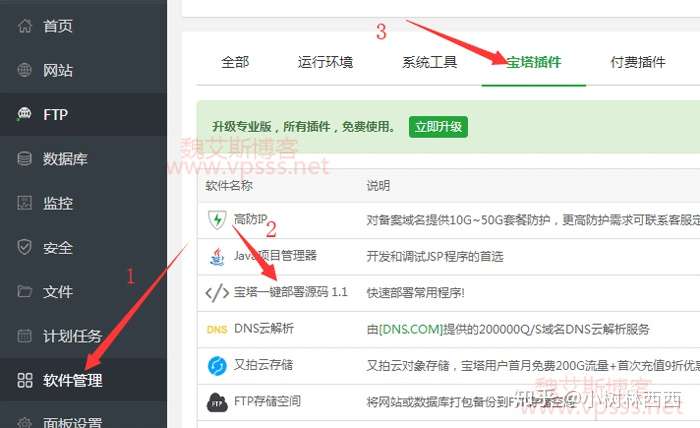Click the 高防IP description about 10G~50G套餐防护
This screenshot has height=428, width=700.
pos(533,220)
